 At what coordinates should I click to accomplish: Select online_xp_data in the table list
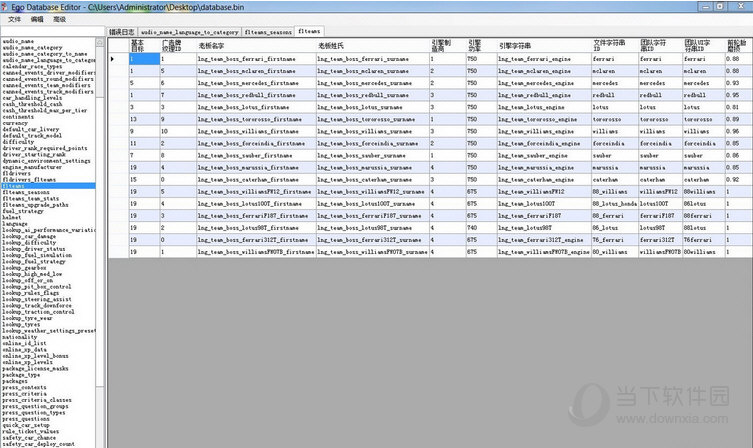tap(24, 350)
